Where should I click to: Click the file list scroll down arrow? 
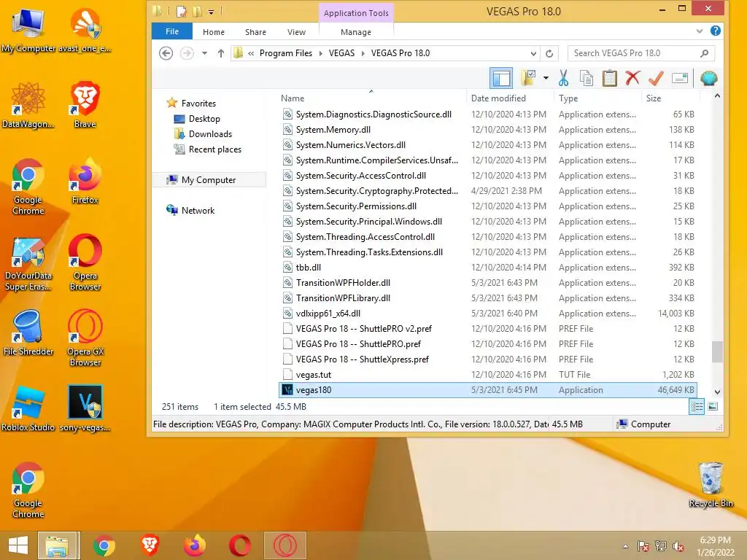[717, 392]
